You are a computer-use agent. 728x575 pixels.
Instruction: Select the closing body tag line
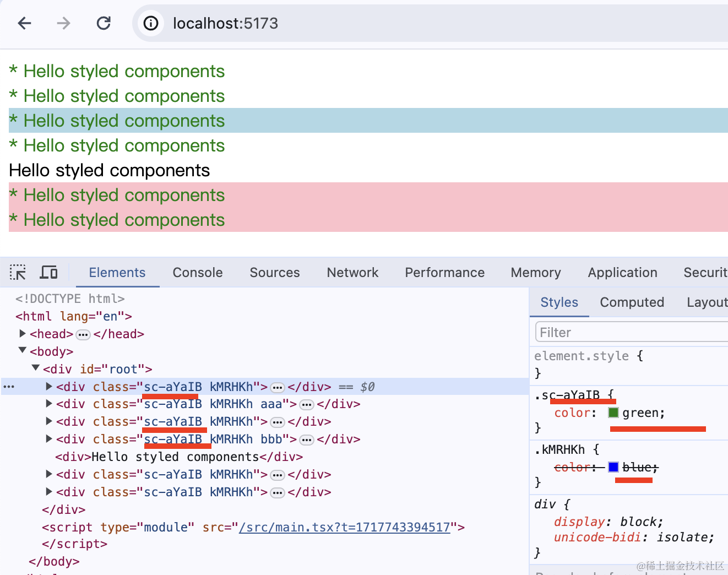click(54, 561)
